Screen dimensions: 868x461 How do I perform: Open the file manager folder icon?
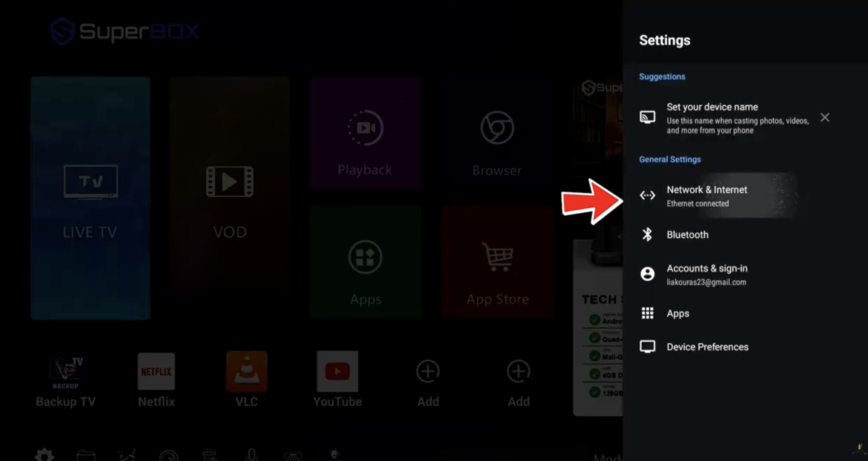coord(86,456)
